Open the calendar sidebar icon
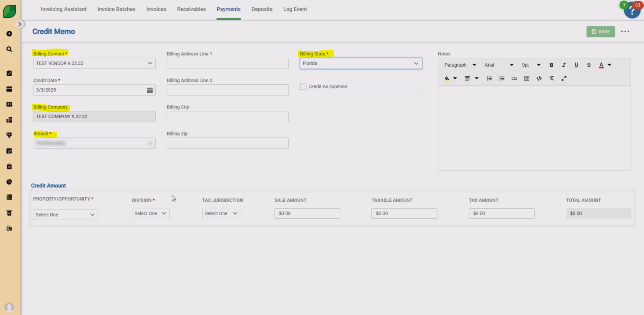The height and width of the screenshot is (315, 644). click(x=9, y=89)
